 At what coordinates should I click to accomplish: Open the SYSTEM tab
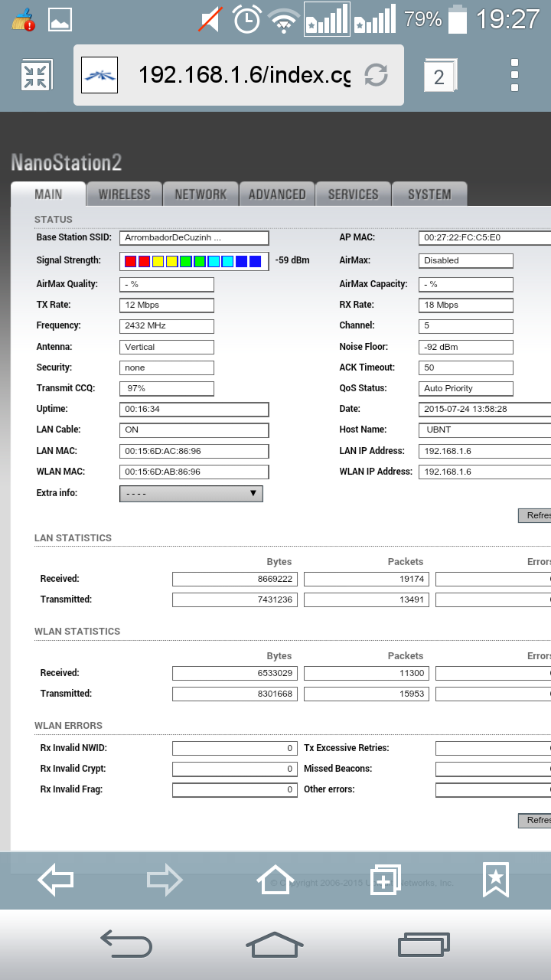(429, 194)
